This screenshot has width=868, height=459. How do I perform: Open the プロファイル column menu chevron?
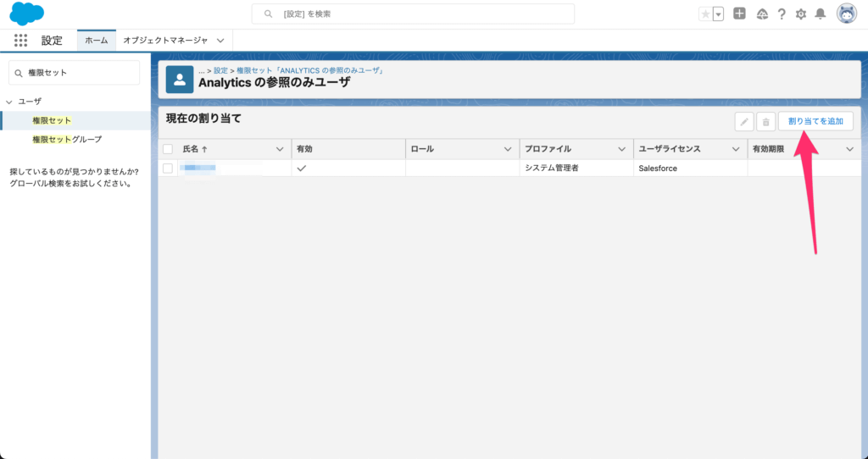coord(621,149)
